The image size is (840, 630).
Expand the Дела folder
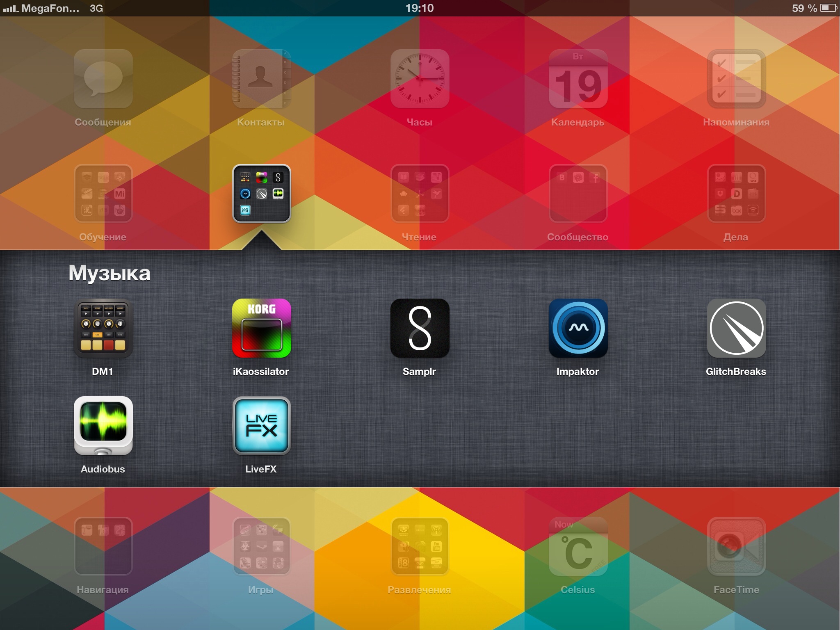[x=736, y=194]
